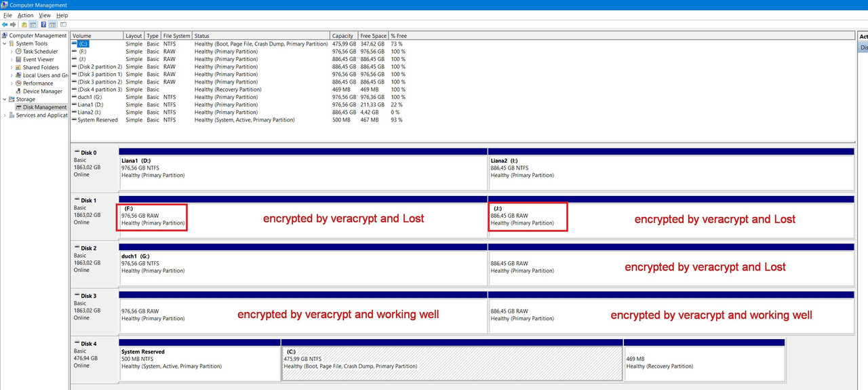Select the Liana2 (I:) volume list row
Image resolution: width=868 pixels, height=390 pixels.
[240, 112]
